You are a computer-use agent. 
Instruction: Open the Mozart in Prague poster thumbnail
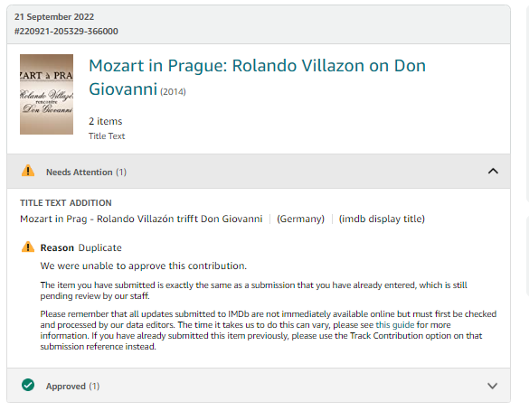tap(46, 94)
